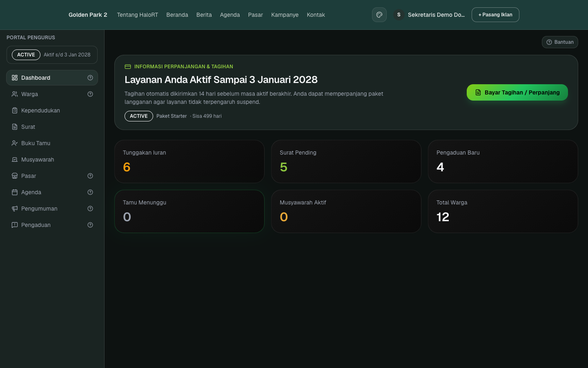The image size is (588, 368).
Task: Open Tentang HaloRT in top navigation
Action: coord(137,15)
